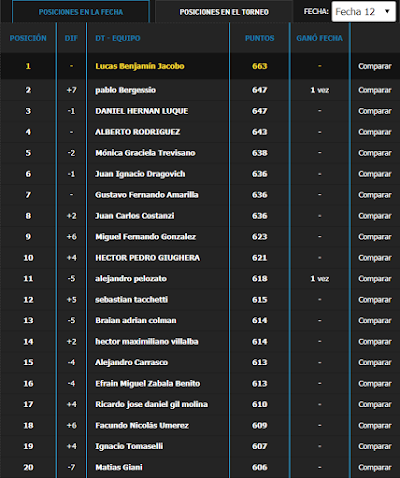Select the DIF column header
Image resolution: width=400 pixels, height=478 pixels.
(71, 38)
